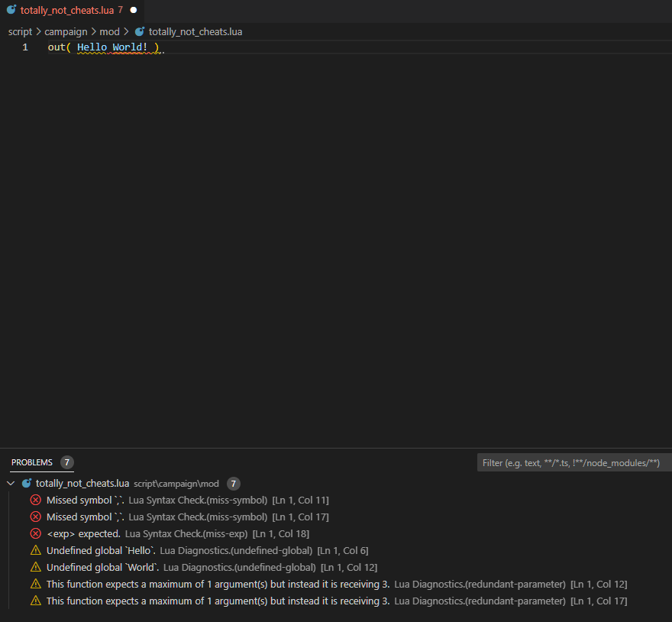Open the 'campaign' breadcrumb folder

[66, 32]
